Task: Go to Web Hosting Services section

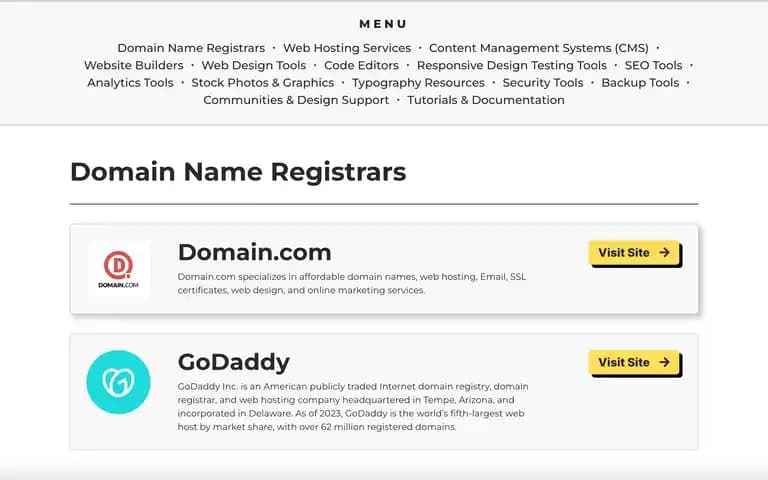Action: 347,48
